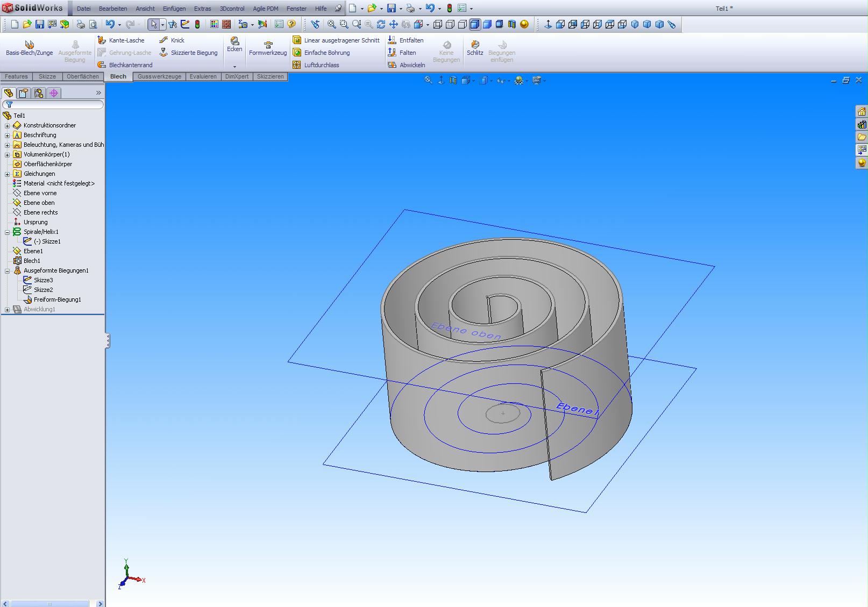This screenshot has width=868, height=607.
Task: Click Zoom to Fit in the view toolbar
Action: (x=332, y=24)
